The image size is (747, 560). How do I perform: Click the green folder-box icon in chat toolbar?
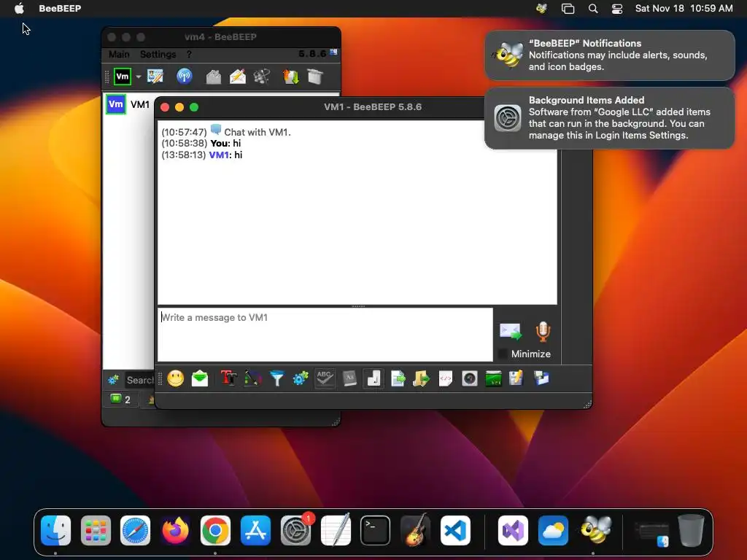pos(494,378)
